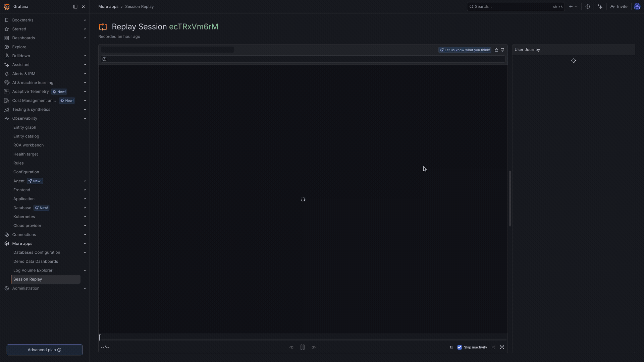The image size is (644, 362).
Task: Pause the session replay
Action: tap(303, 348)
